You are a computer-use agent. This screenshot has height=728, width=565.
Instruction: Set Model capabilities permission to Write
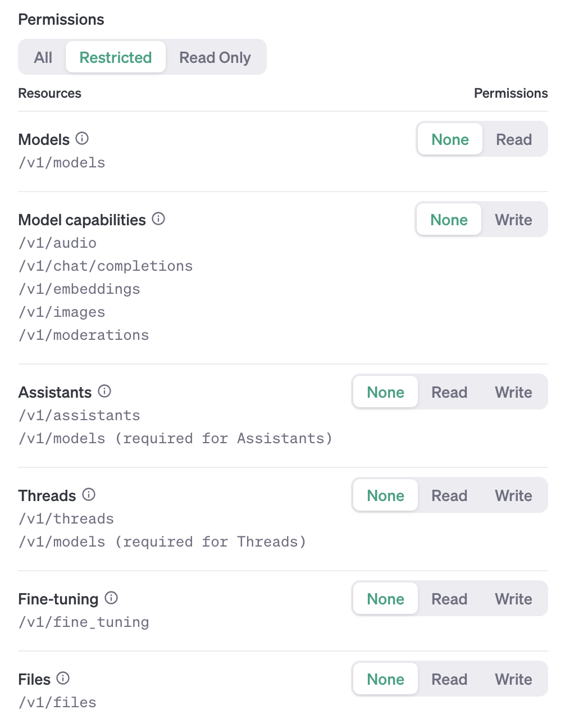[x=513, y=220]
